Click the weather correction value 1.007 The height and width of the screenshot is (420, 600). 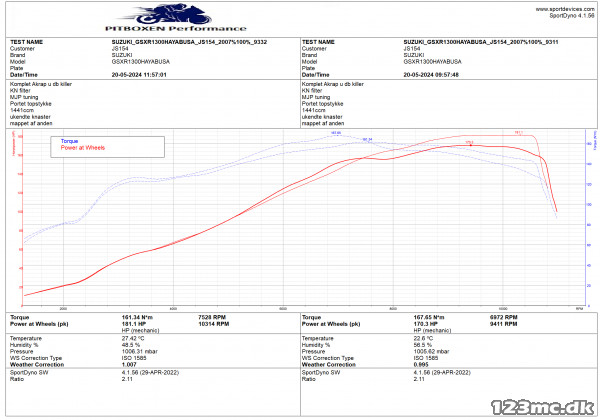[129, 365]
